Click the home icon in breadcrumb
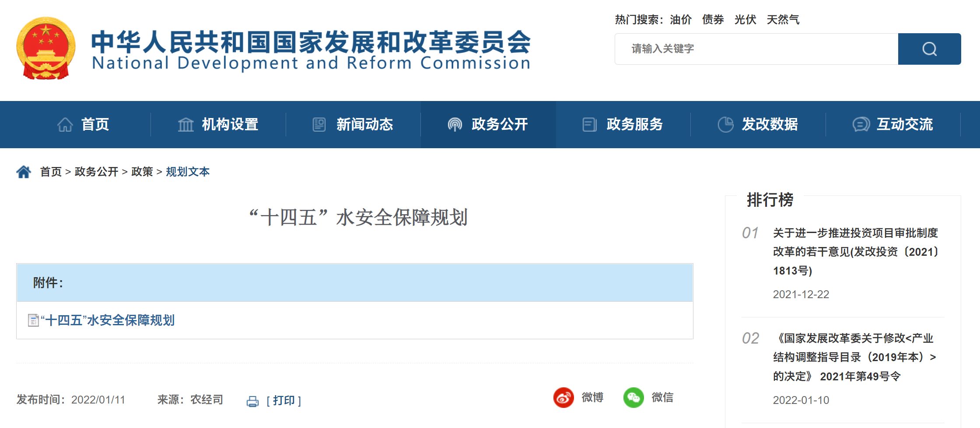 (24, 172)
